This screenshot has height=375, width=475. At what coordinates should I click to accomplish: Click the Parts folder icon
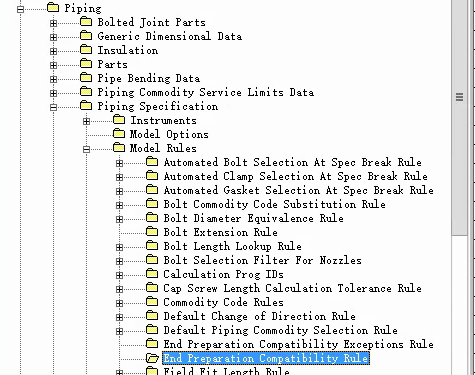tap(86, 63)
